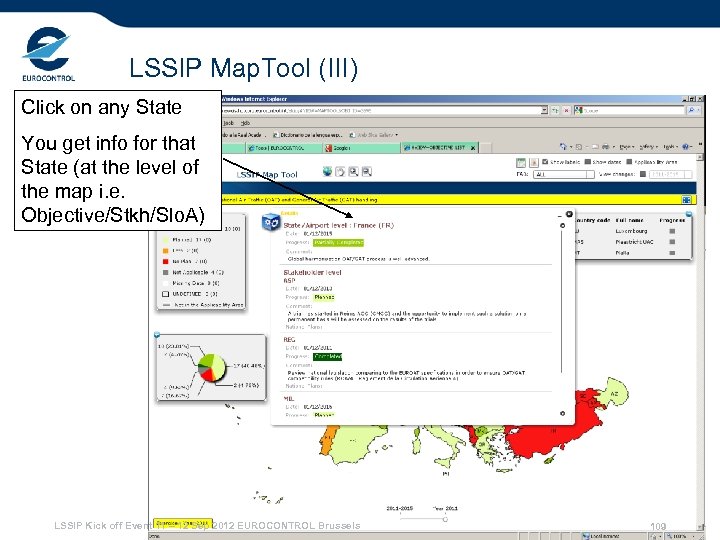Toggle the Show changes checkbox
The width and height of the screenshot is (720, 540).
point(643,174)
